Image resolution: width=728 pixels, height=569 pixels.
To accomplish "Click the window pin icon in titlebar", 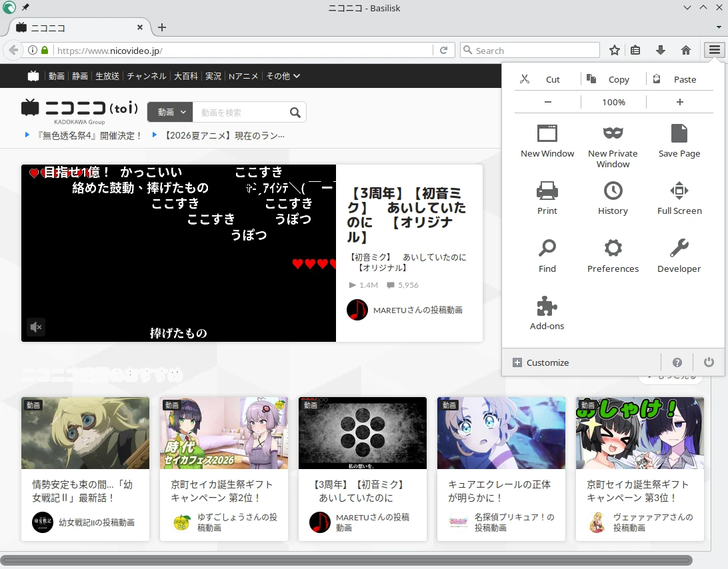I will click(25, 7).
